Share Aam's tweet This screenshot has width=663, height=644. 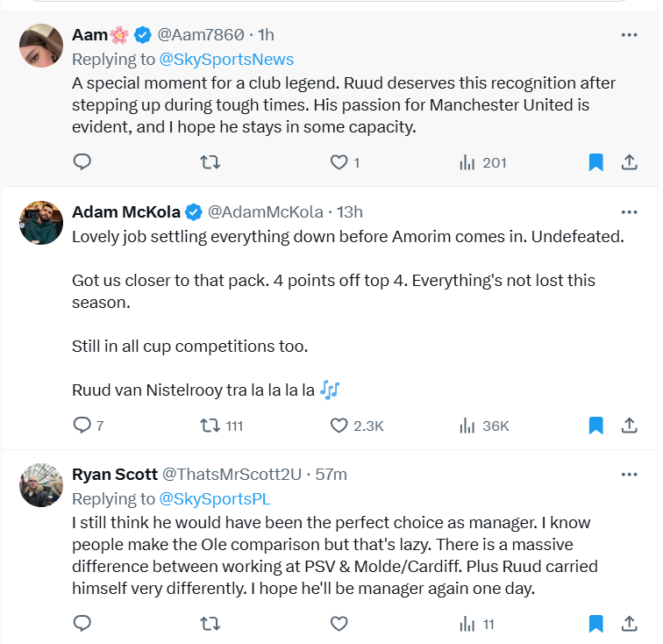tap(629, 162)
